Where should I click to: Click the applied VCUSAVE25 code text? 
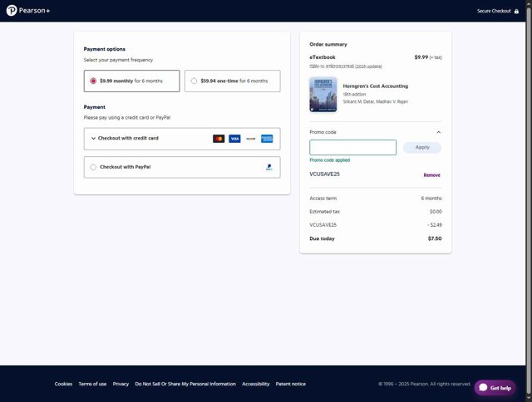[324, 174]
